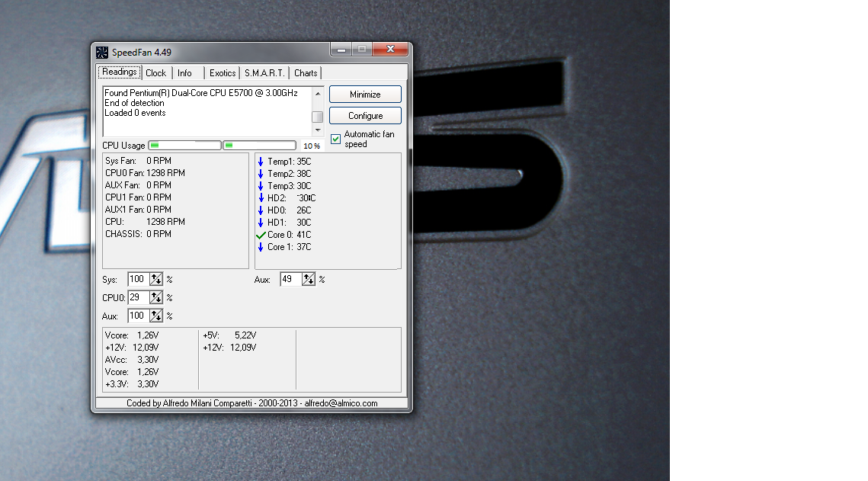The height and width of the screenshot is (481, 868).
Task: Open the Charts tab
Action: [x=306, y=73]
